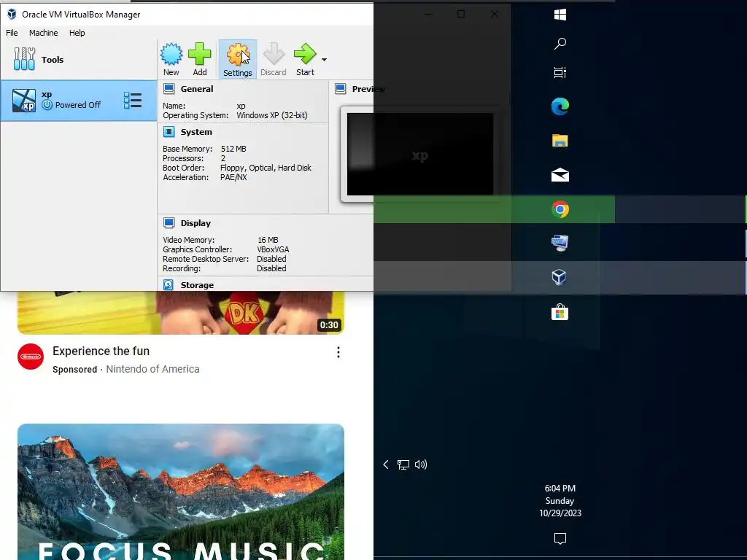The height and width of the screenshot is (560, 747).
Task: Select Tools in the VirtualBox sidebar
Action: [x=79, y=60]
